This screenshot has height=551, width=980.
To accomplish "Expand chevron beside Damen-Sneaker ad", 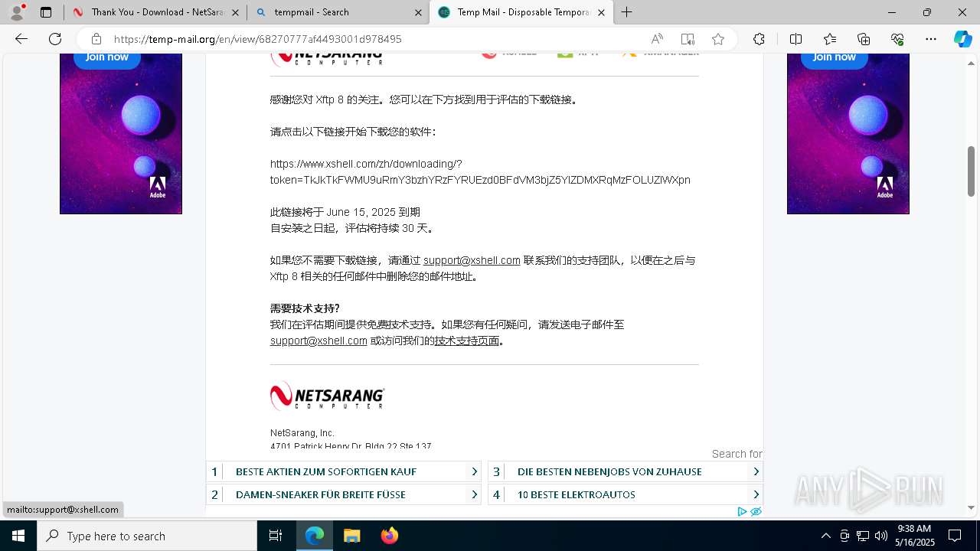I will tap(474, 494).
